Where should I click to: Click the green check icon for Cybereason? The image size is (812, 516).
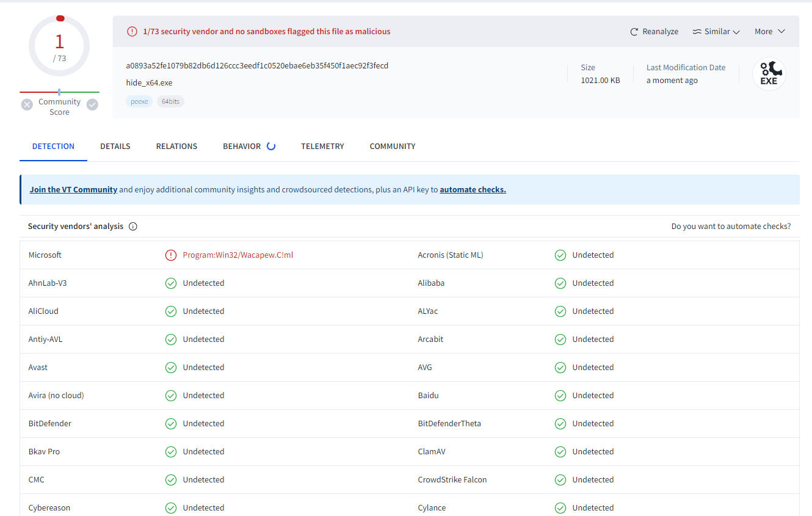[x=171, y=508]
